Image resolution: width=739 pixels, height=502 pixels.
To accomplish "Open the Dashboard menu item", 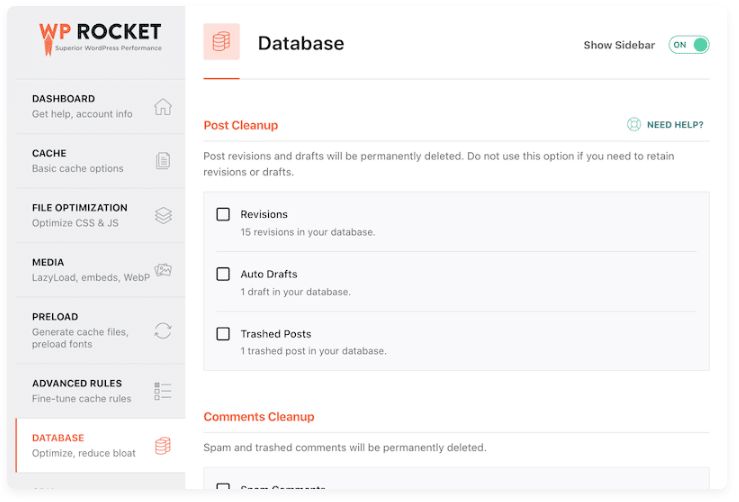I will (101, 107).
